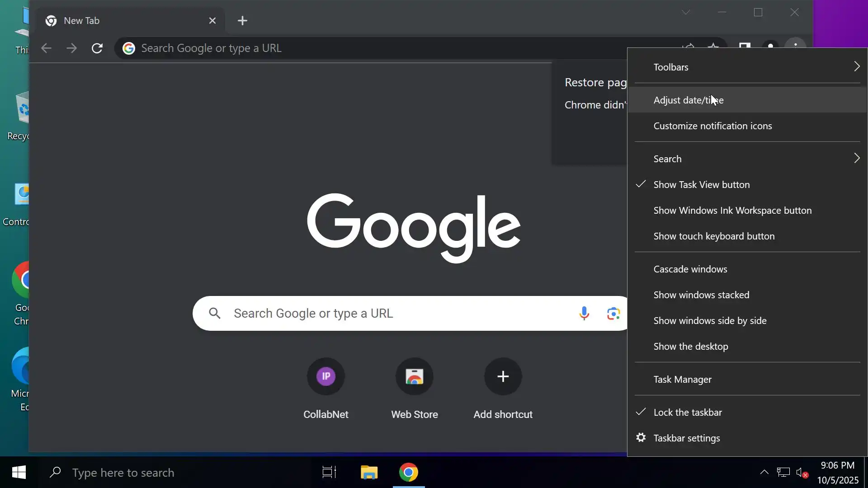
Task: Choose Task Manager from context menu
Action: (682, 380)
